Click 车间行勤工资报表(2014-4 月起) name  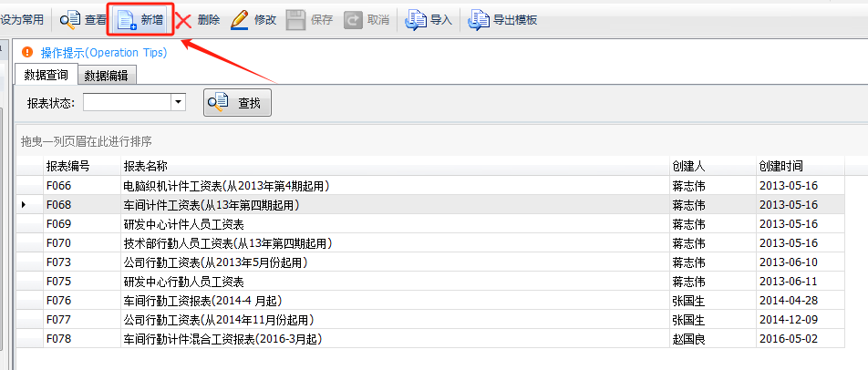[203, 301]
